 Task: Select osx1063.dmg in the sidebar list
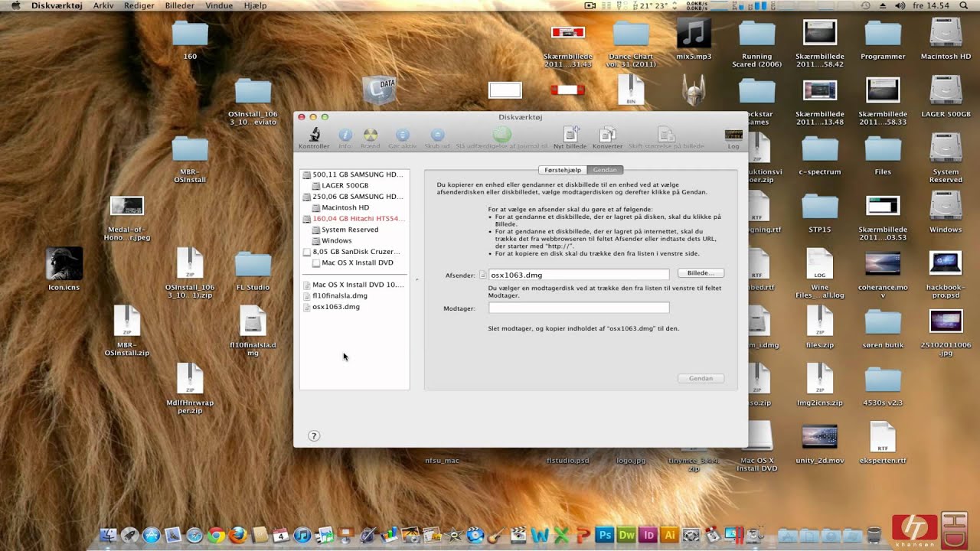(x=332, y=307)
